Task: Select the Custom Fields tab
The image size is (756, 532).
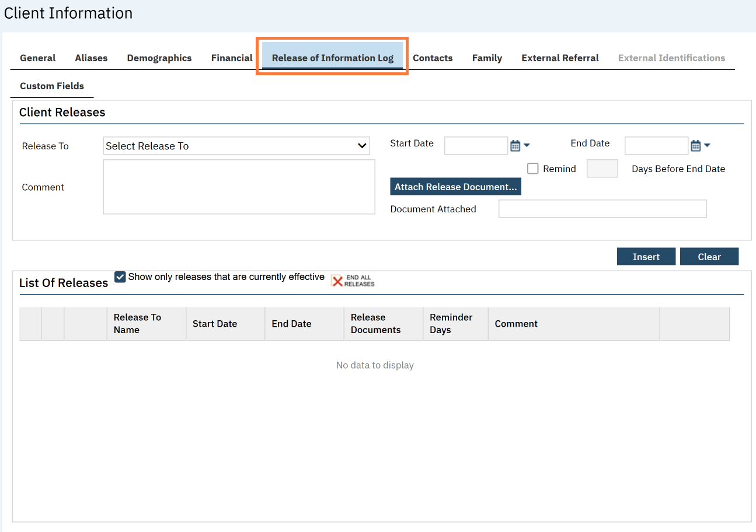Action: pyautogui.click(x=52, y=86)
